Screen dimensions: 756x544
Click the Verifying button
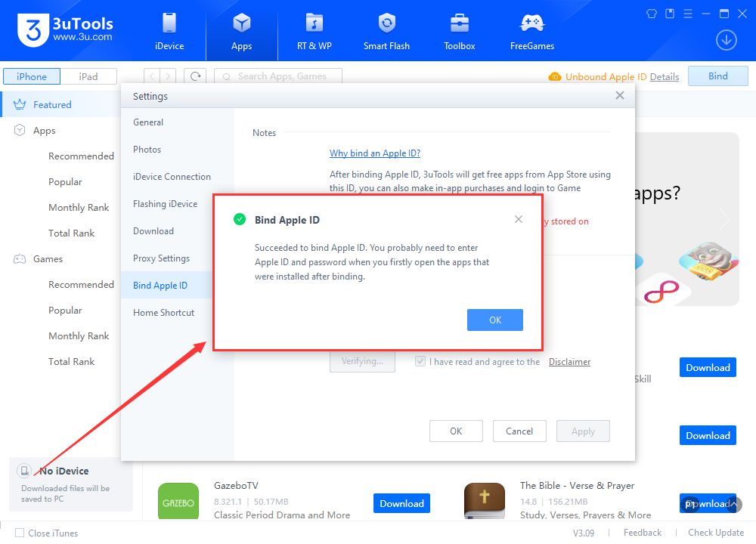[362, 361]
